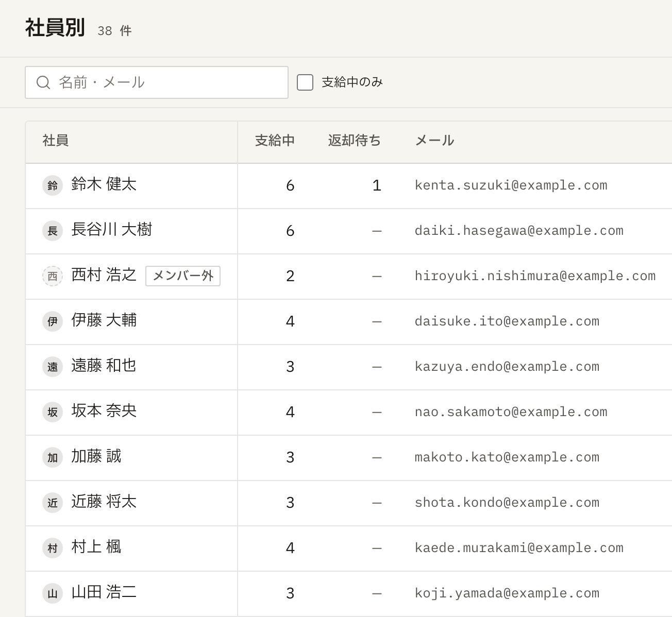Click the メンバー外 badge
The image size is (672, 617).
[183, 276]
